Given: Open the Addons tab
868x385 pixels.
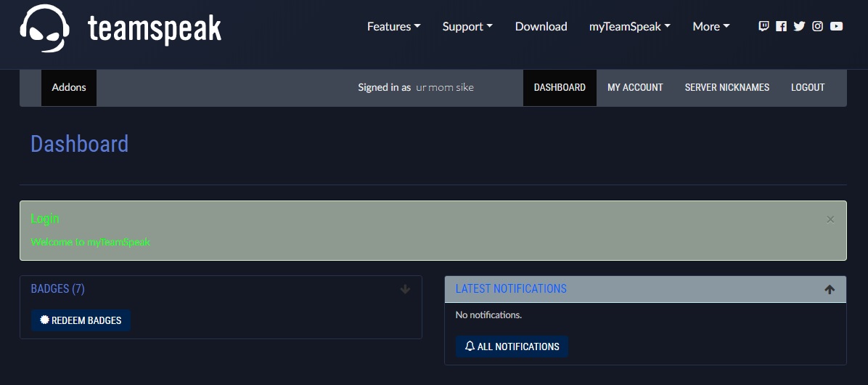Looking at the screenshot, I should pyautogui.click(x=69, y=87).
